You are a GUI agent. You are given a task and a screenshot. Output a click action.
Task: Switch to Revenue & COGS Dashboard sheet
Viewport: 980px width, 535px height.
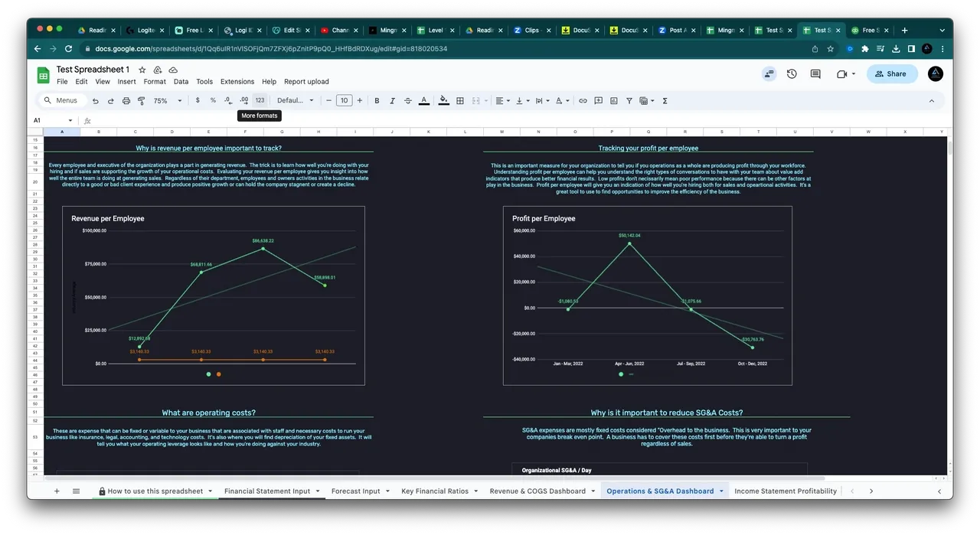click(537, 491)
